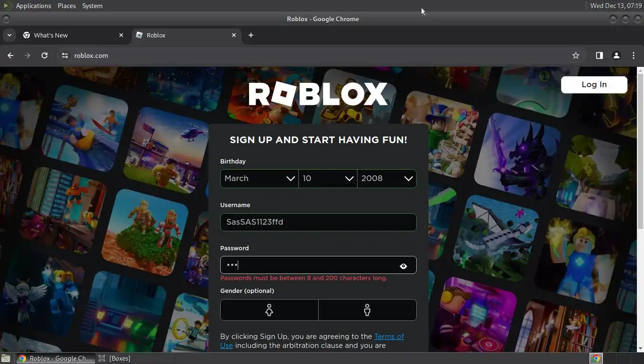
Task: Click the Chrome forward arrow
Action: point(27,55)
